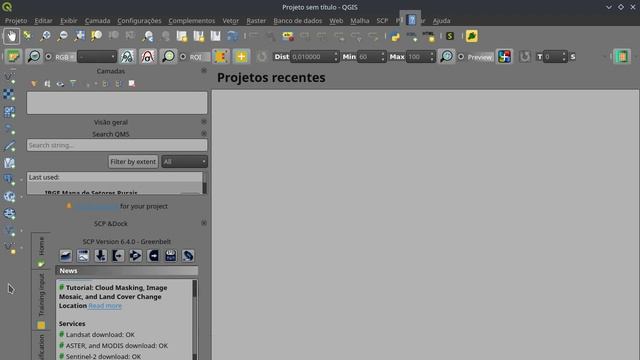Click the Add WMS layer globe icon

(x=9, y=197)
